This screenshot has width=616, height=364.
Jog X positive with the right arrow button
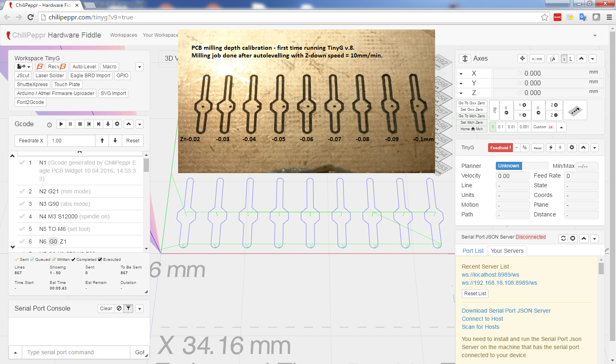pyautogui.click(x=538, y=110)
